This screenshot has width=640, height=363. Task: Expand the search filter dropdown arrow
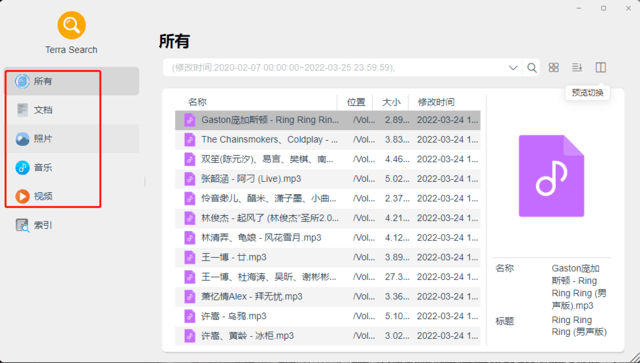point(513,68)
